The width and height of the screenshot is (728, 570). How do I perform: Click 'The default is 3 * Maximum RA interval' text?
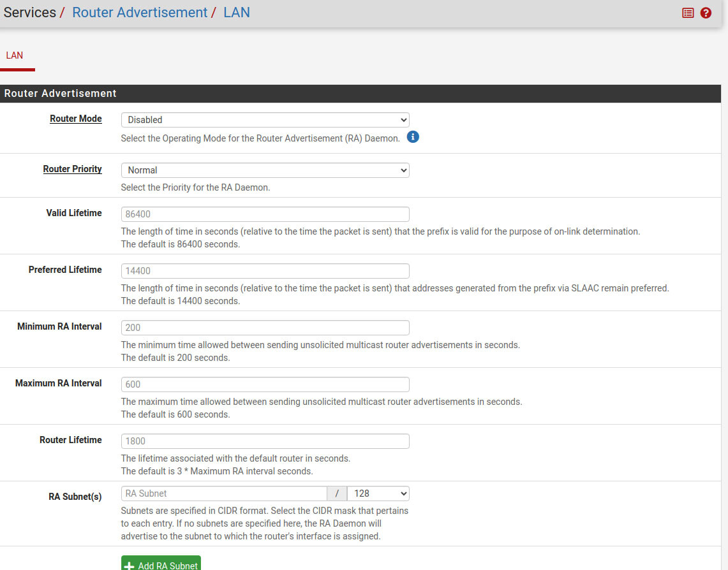click(201, 471)
